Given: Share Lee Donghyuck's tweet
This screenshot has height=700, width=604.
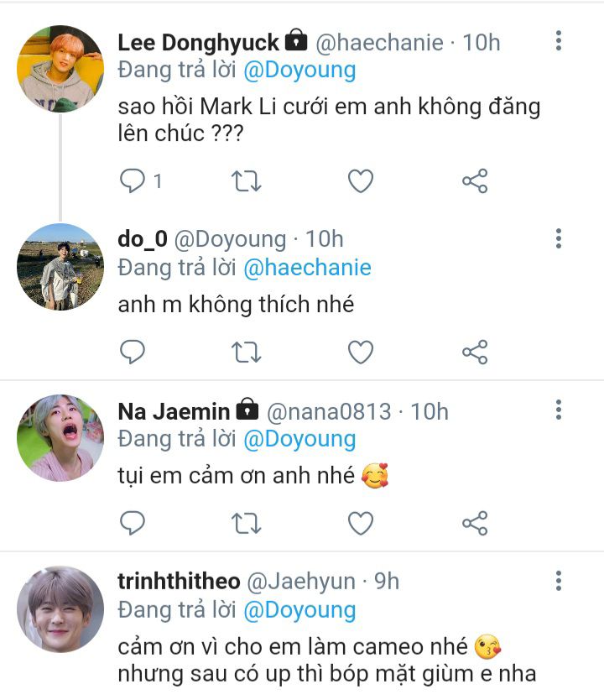Looking at the screenshot, I should (475, 180).
